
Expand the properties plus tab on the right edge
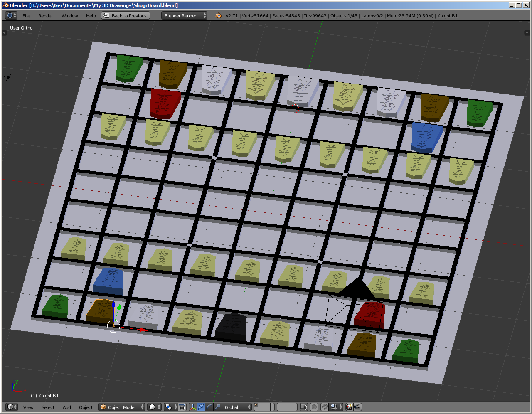coord(527,32)
